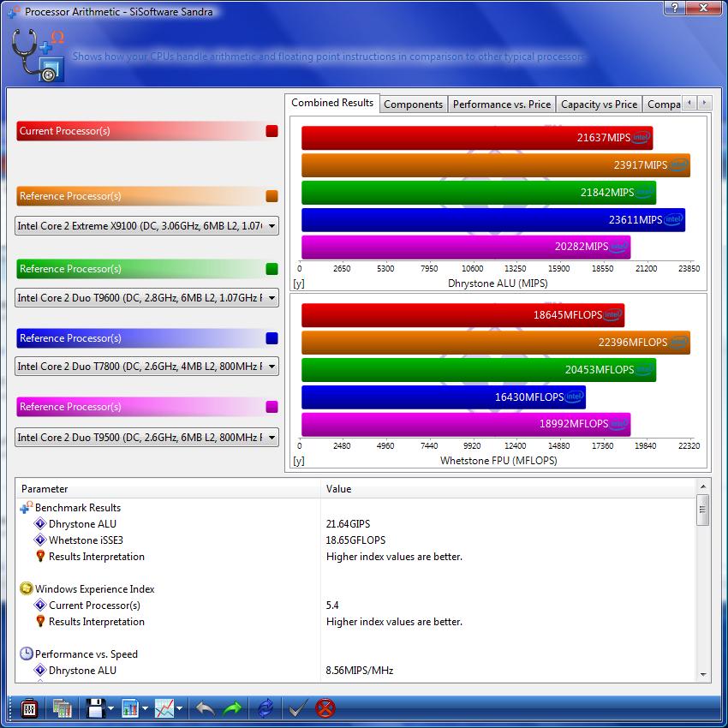
Task: Click the diamond icon beside Whetstone iSSE3
Action: point(40,540)
